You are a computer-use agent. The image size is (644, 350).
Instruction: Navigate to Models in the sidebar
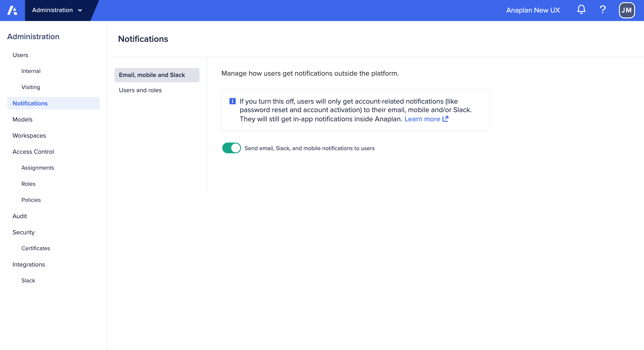point(22,119)
